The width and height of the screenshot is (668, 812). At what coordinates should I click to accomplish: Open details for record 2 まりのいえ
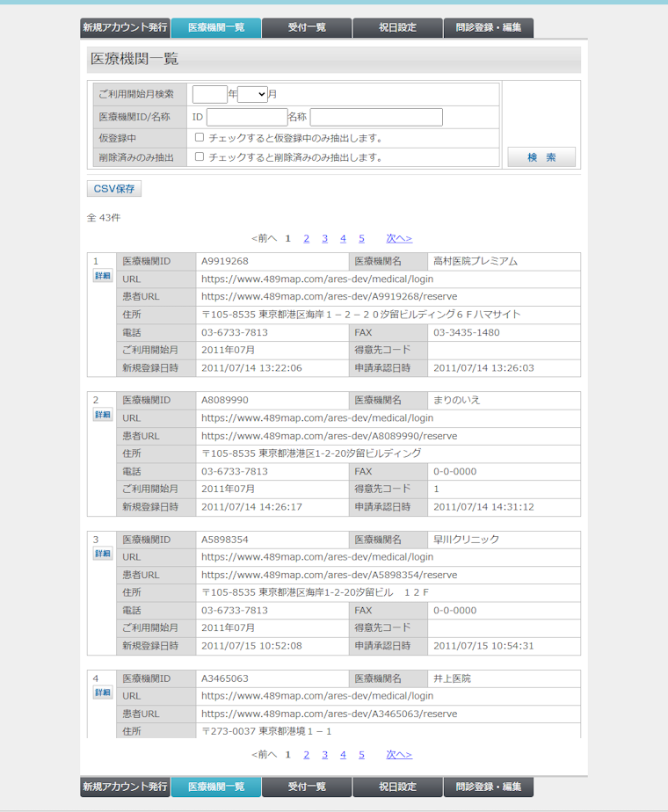tap(103, 415)
